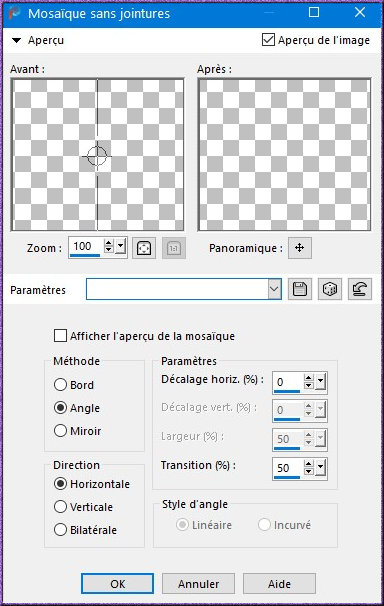
Task: Open the Zoom value dropdown arrow
Action: pyautogui.click(x=121, y=246)
